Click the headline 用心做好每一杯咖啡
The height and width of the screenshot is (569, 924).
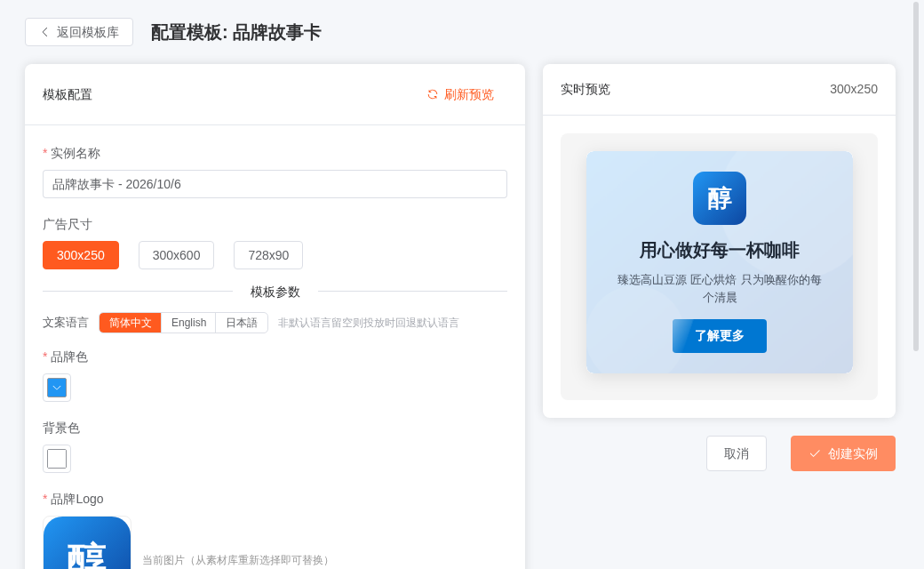[x=719, y=251]
